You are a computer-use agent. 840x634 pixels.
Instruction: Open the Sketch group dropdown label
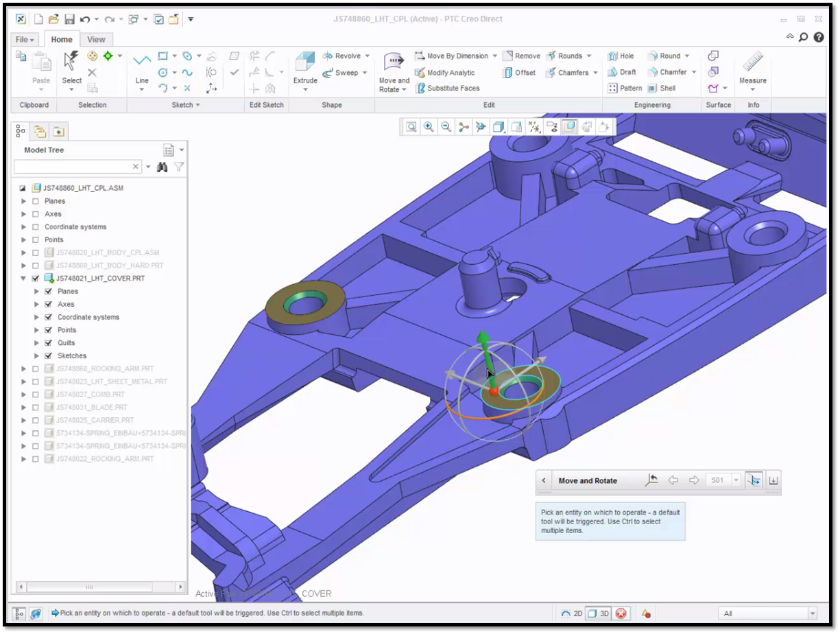(x=186, y=105)
